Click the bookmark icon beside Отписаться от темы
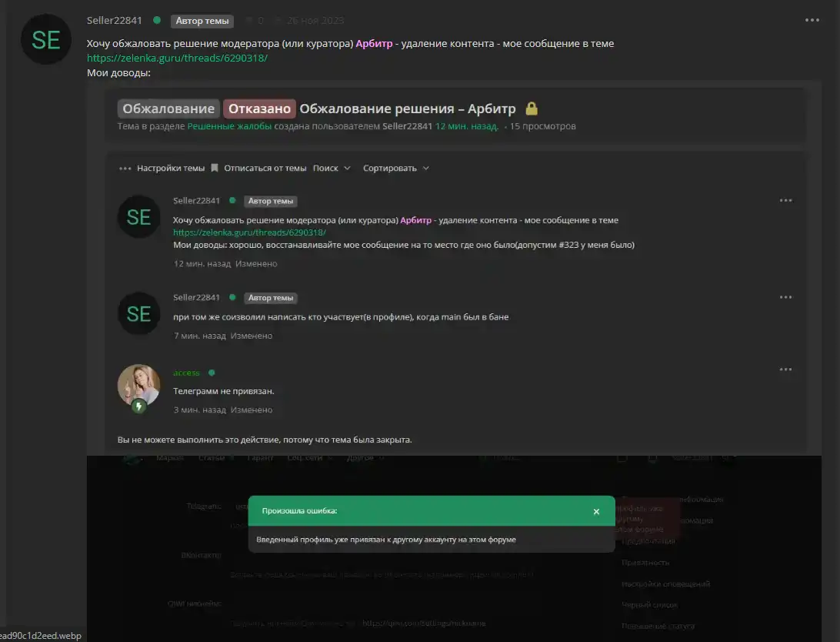The width and height of the screenshot is (840, 642). click(215, 169)
